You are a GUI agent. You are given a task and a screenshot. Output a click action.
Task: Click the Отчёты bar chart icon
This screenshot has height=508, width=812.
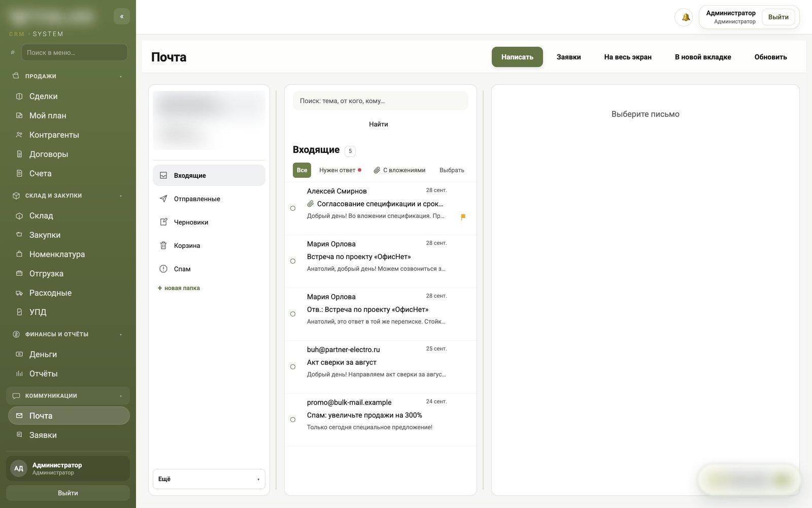(19, 373)
